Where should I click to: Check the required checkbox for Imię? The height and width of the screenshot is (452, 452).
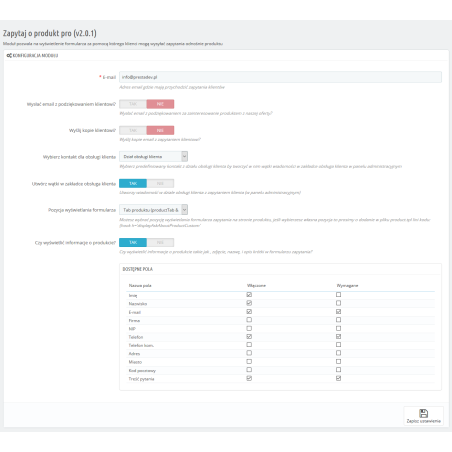click(x=338, y=295)
